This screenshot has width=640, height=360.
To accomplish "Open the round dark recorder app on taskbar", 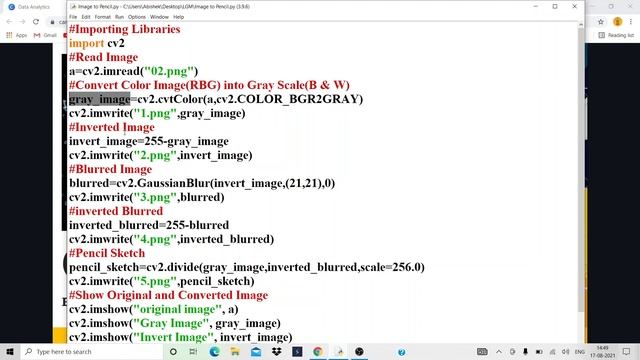I will coord(359,351).
